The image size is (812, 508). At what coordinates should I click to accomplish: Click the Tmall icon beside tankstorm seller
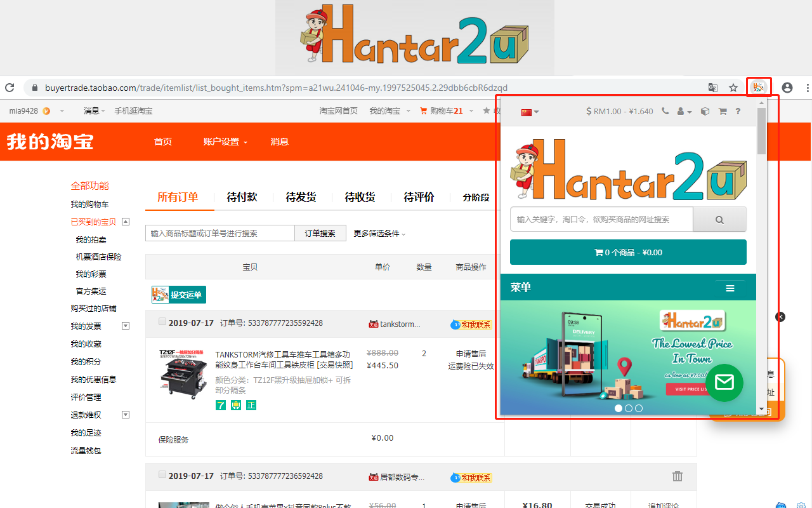tap(373, 324)
